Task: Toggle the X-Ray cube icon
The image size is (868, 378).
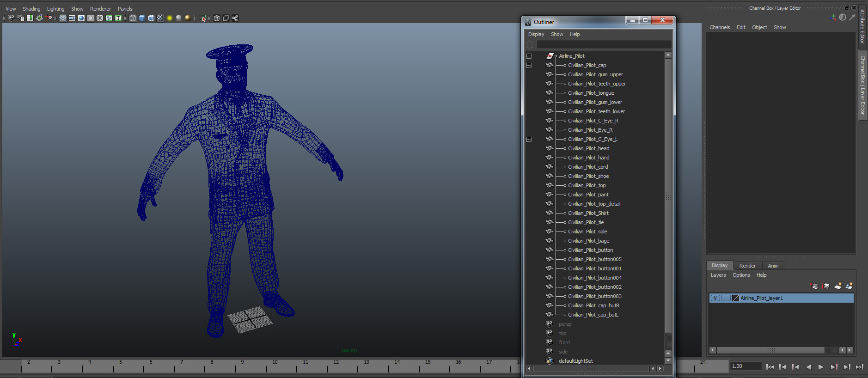Action: [217, 18]
